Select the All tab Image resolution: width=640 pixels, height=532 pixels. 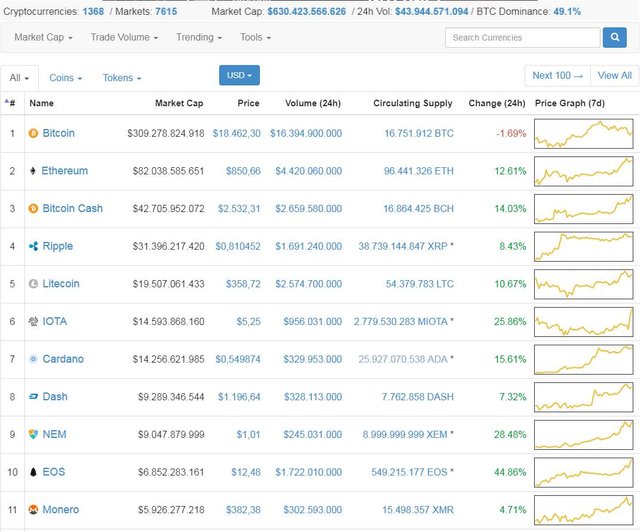pyautogui.click(x=19, y=78)
